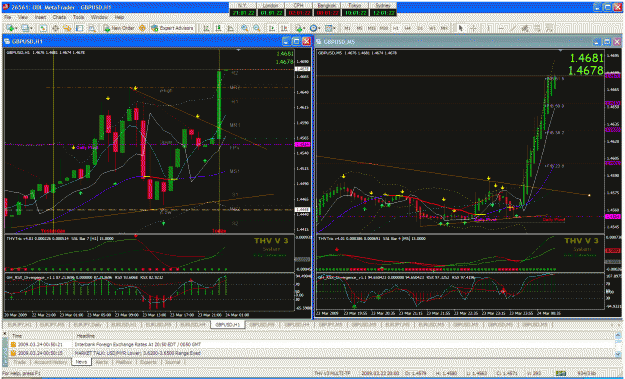Expand the Templates dropdown arrow

334,28
